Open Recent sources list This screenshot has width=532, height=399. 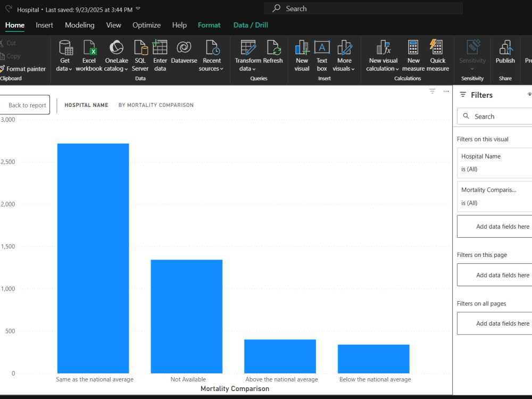[211, 56]
